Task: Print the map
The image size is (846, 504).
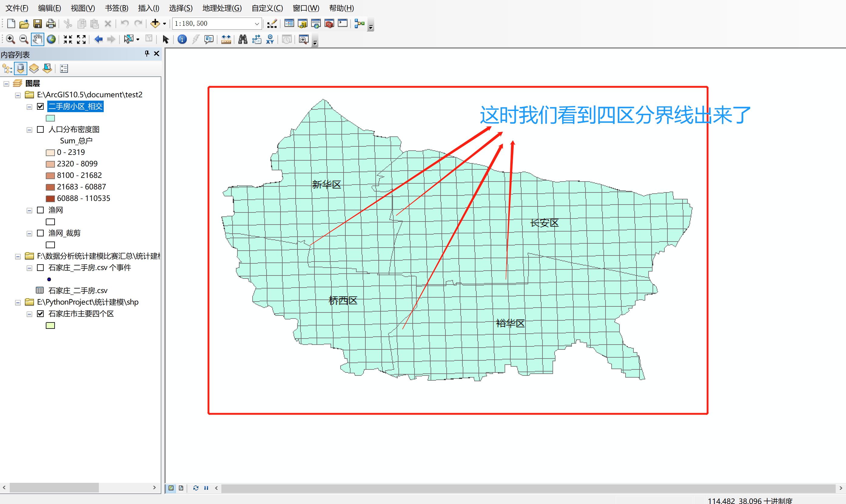Action: click(x=51, y=23)
